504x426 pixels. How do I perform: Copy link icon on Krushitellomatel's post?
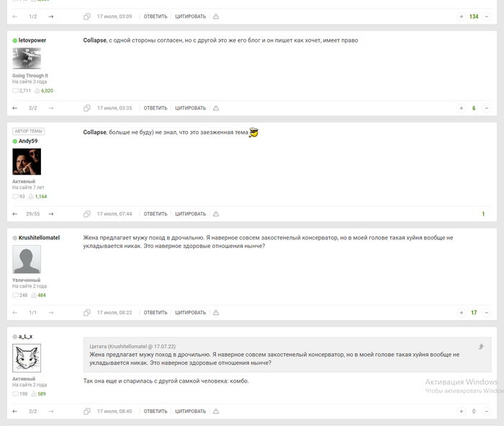(87, 312)
